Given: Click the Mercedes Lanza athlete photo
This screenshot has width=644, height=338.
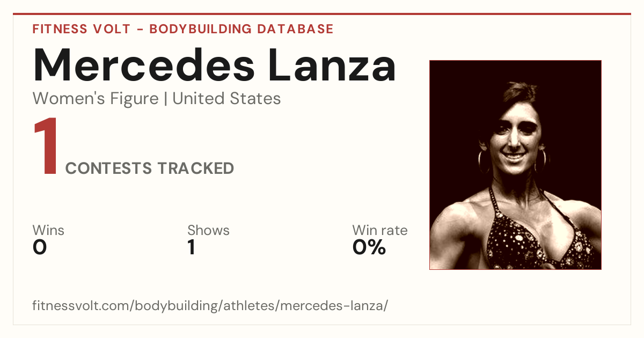Looking at the screenshot, I should point(515,165).
